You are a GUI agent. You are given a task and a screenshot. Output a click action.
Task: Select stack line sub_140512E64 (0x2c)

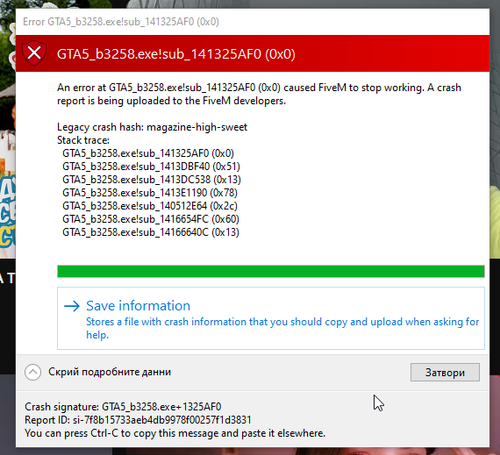pyautogui.click(x=150, y=206)
